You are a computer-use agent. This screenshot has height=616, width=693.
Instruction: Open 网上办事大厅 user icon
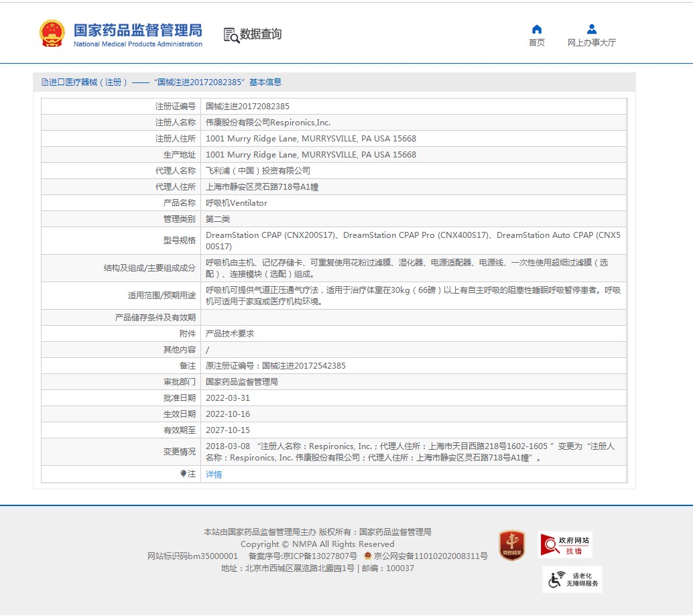591,29
